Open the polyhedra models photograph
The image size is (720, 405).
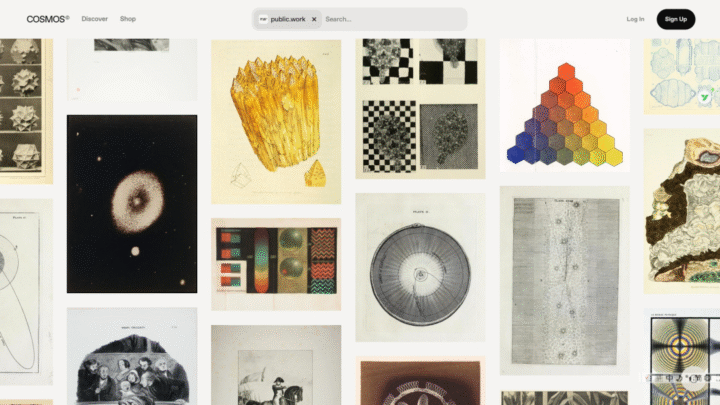click(26, 111)
